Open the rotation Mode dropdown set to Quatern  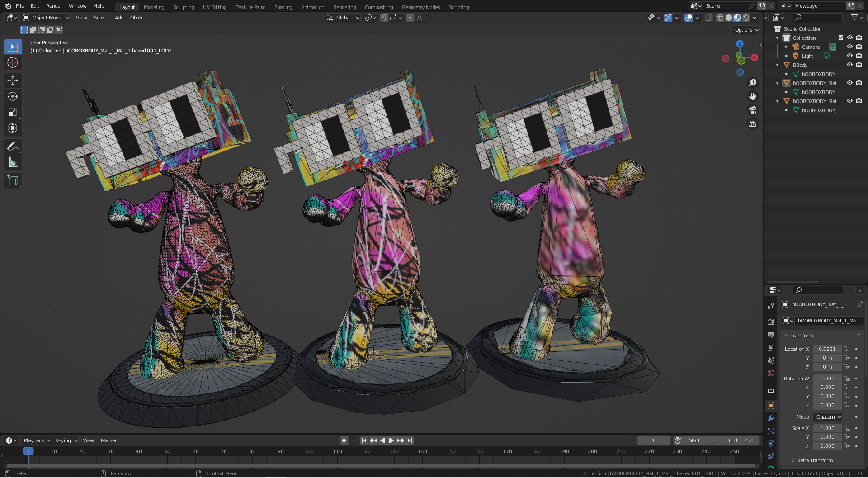[827, 417]
